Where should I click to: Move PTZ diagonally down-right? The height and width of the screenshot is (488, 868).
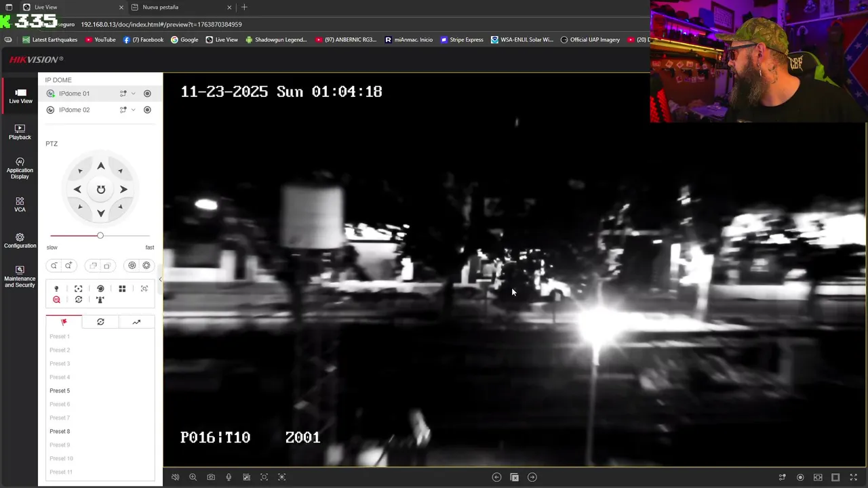120,207
